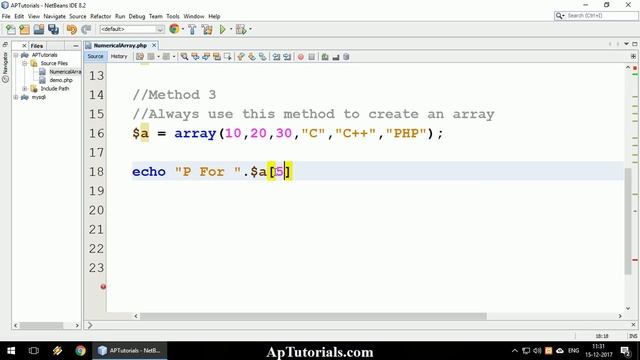640x360 pixels.
Task: Open Windows Start menu
Action: (x=11, y=351)
